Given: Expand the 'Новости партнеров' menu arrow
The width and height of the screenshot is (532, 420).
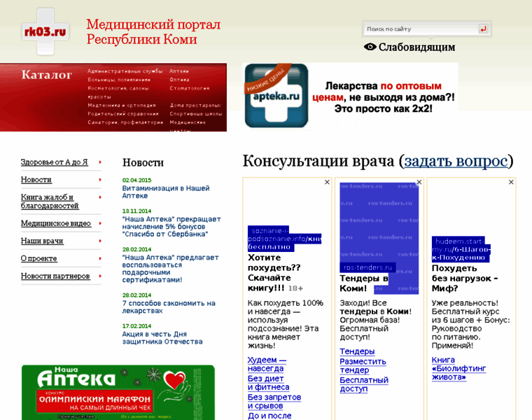Looking at the screenshot, I should coord(100,276).
